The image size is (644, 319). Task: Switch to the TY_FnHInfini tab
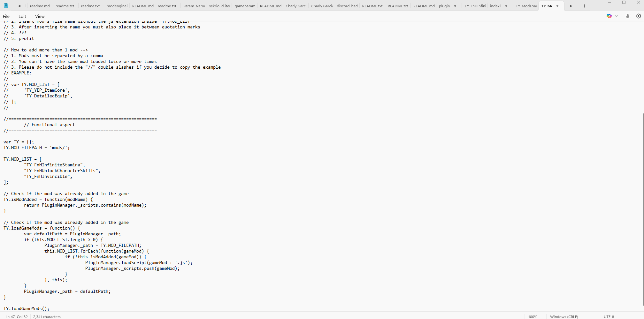coord(475,6)
